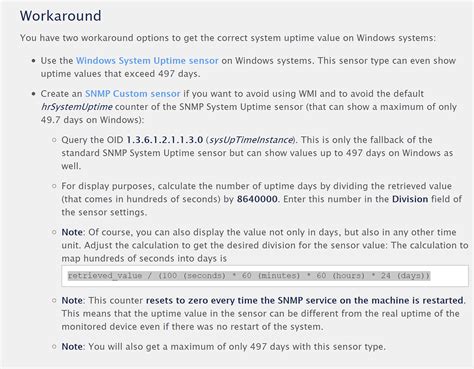Click the intro sentence 'You have two workaround options'

[x=228, y=38]
